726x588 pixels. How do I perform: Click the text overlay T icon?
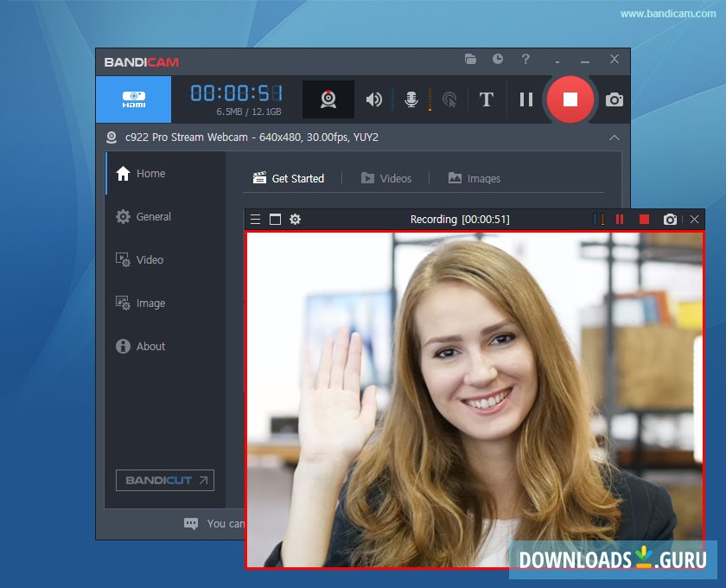point(487,99)
